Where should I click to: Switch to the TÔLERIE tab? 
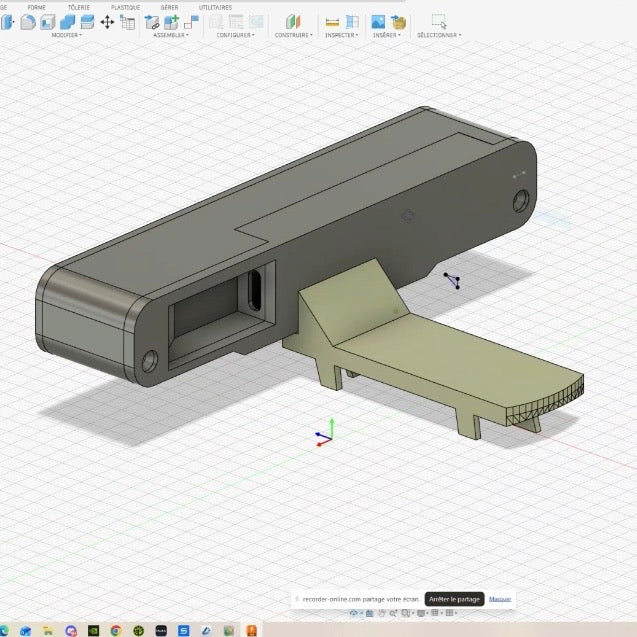79,7
